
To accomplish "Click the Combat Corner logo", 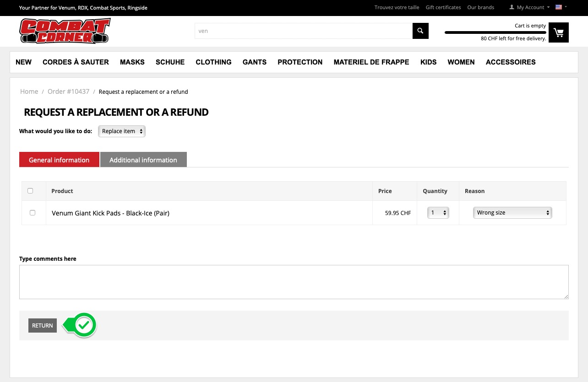I will pyautogui.click(x=65, y=31).
